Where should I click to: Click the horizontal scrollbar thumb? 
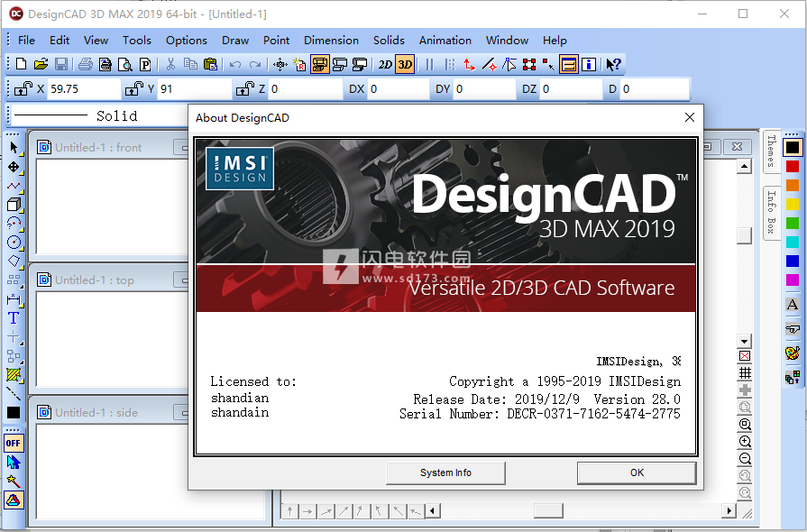coord(548,511)
